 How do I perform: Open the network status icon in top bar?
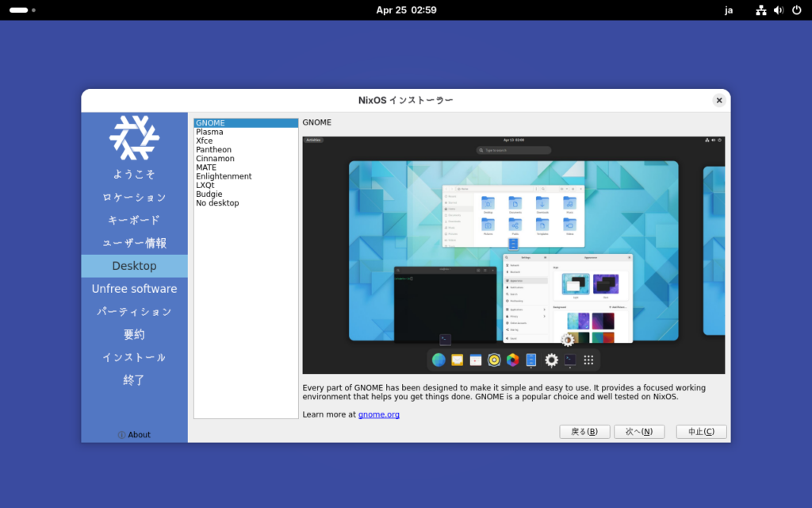pos(760,10)
